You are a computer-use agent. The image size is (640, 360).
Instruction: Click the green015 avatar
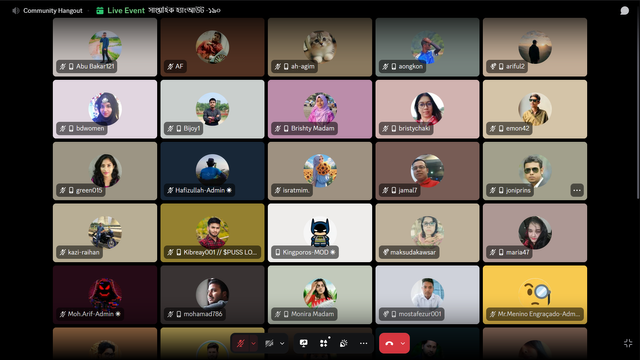point(105,171)
